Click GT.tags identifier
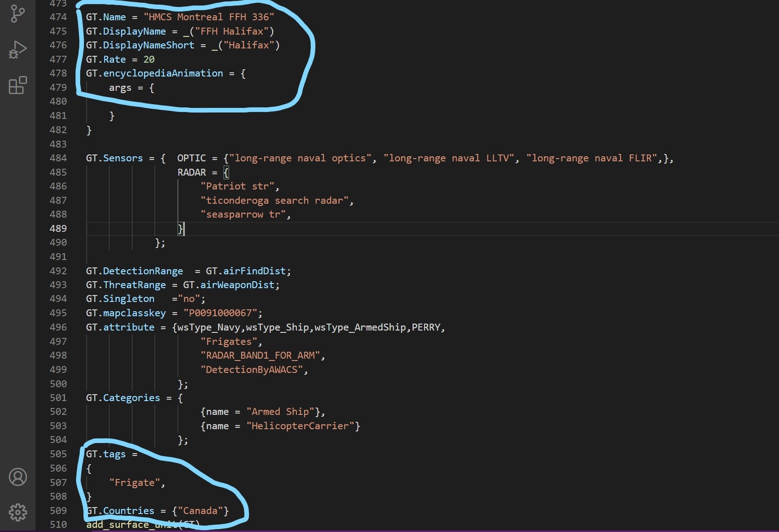Viewport: 779px width, 532px height. click(106, 454)
